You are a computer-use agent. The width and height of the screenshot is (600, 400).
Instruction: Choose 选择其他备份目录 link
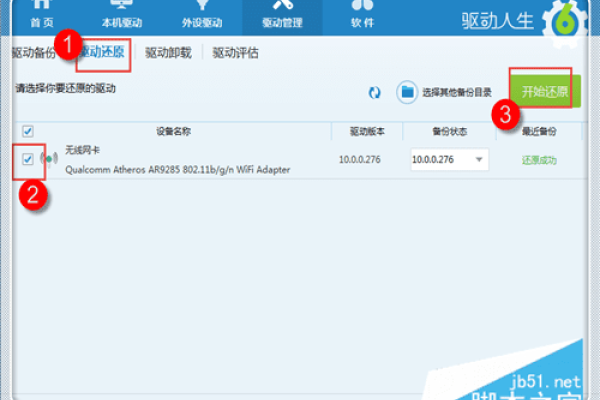pos(457,92)
